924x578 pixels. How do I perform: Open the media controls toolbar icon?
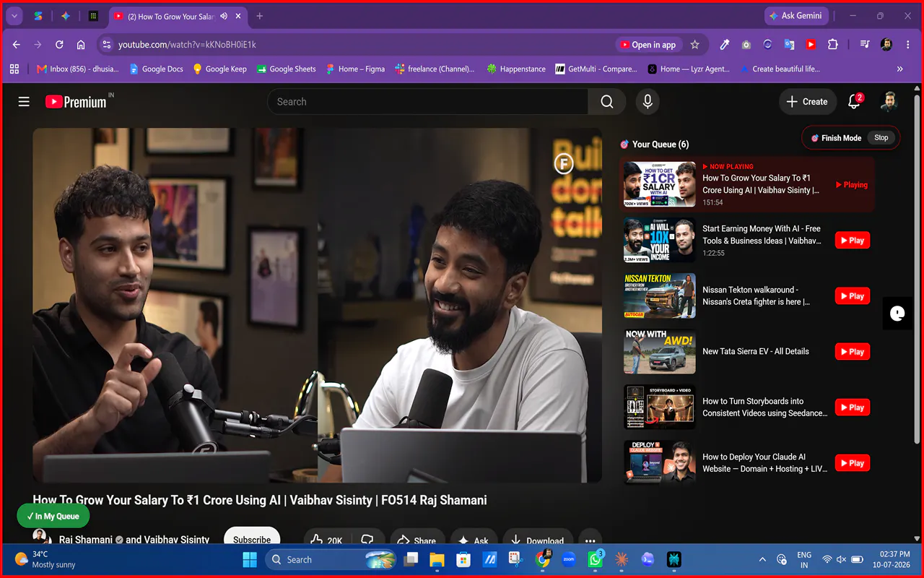point(865,45)
